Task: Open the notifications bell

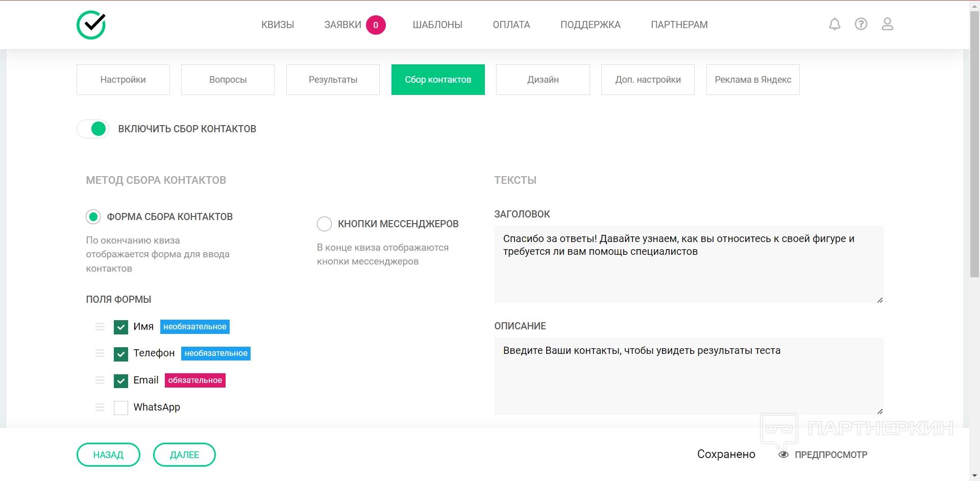Action: pyautogui.click(x=835, y=24)
